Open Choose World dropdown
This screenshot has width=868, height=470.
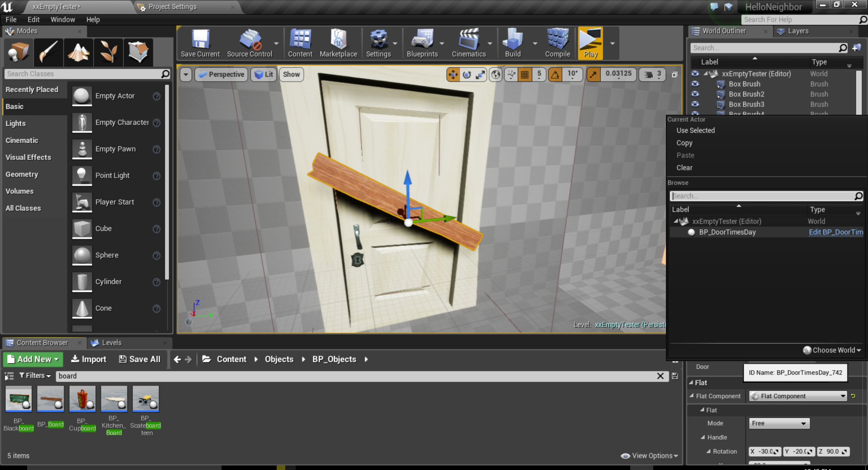click(x=832, y=350)
